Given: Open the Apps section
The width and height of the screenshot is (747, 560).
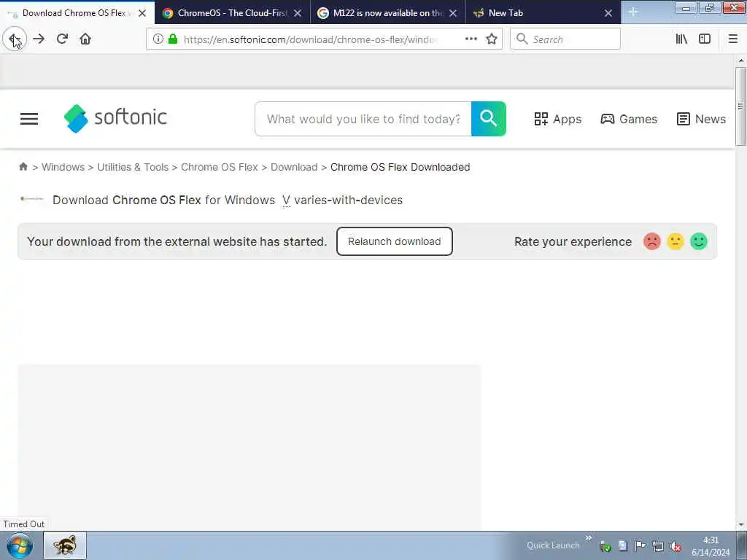Looking at the screenshot, I should 557,119.
